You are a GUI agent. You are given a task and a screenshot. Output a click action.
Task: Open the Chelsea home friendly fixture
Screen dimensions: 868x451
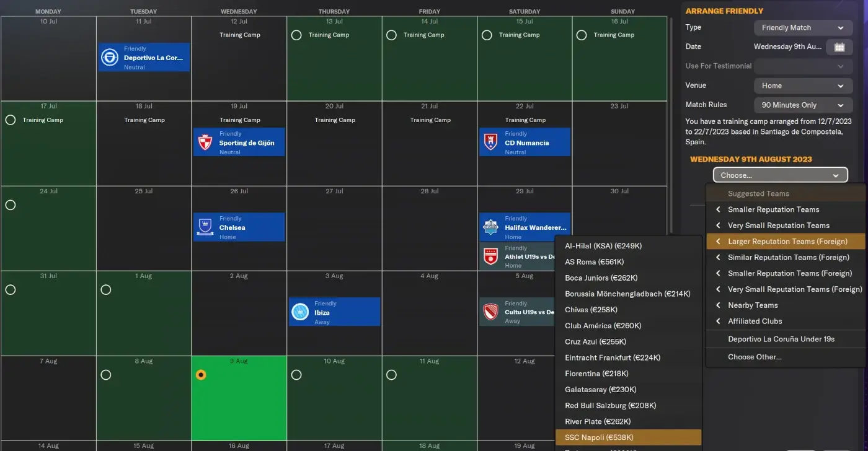(239, 227)
